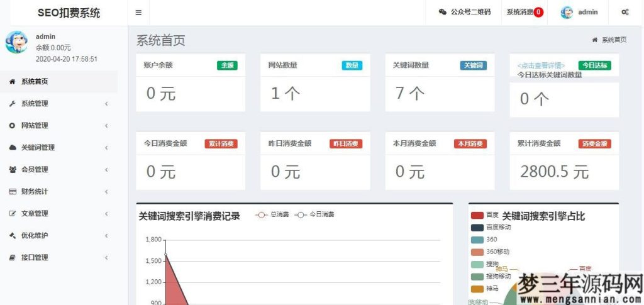Click the green 今日达标 badge
This screenshot has width=644, height=305.
tap(595, 65)
